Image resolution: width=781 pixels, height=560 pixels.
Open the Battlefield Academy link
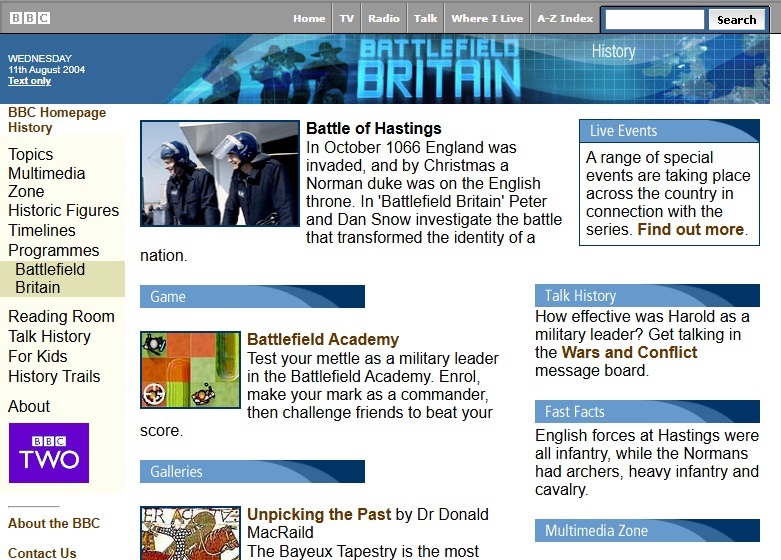tap(323, 339)
